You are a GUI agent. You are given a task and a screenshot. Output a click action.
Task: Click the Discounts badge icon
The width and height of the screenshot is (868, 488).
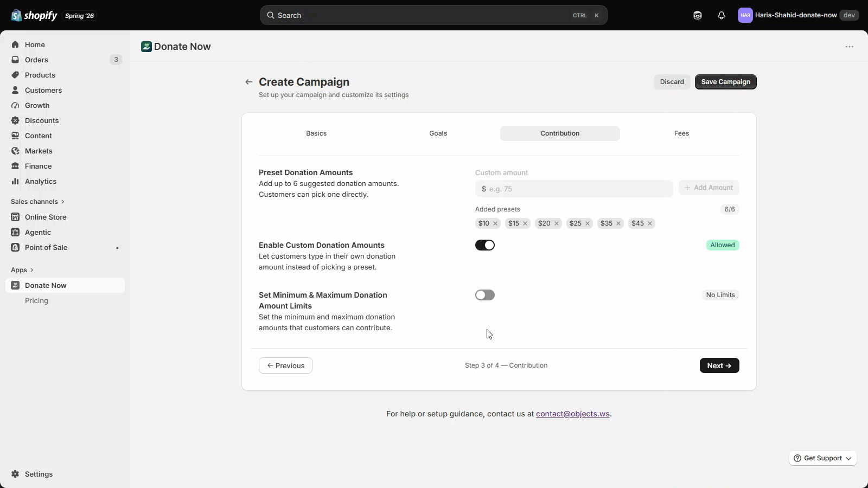coord(15,120)
